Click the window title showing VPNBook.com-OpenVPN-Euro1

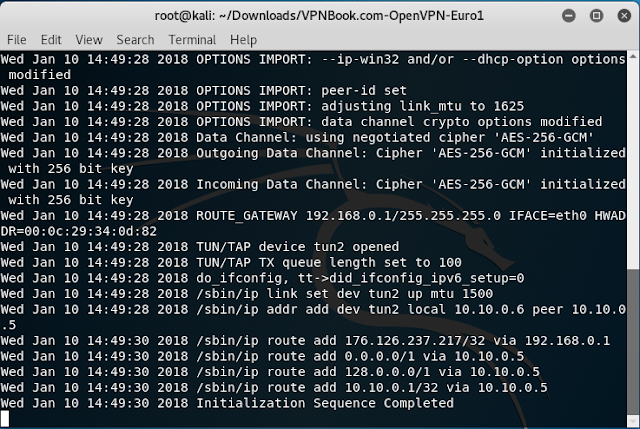point(319,16)
